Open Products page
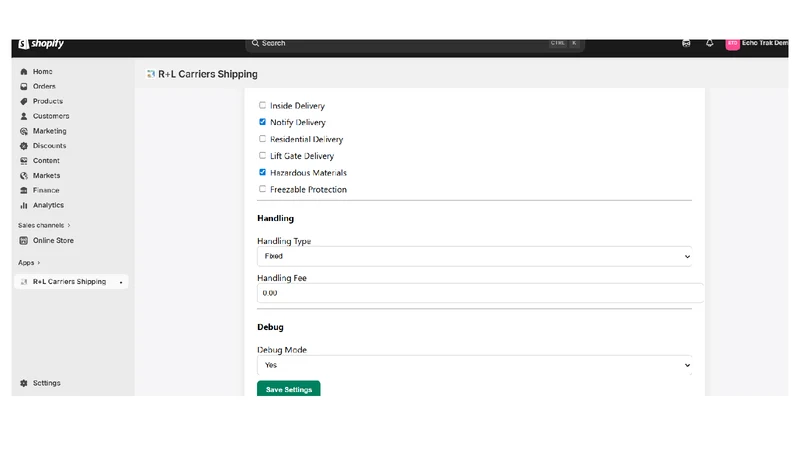 (x=48, y=102)
